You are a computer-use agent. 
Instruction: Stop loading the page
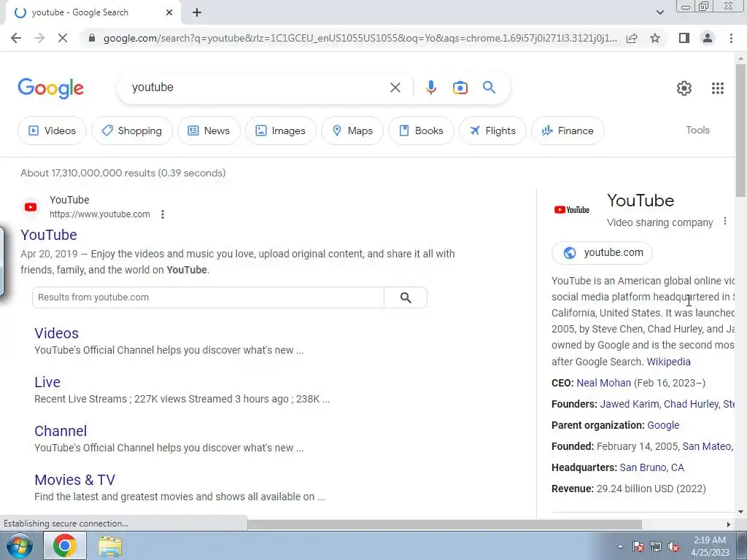tap(63, 38)
